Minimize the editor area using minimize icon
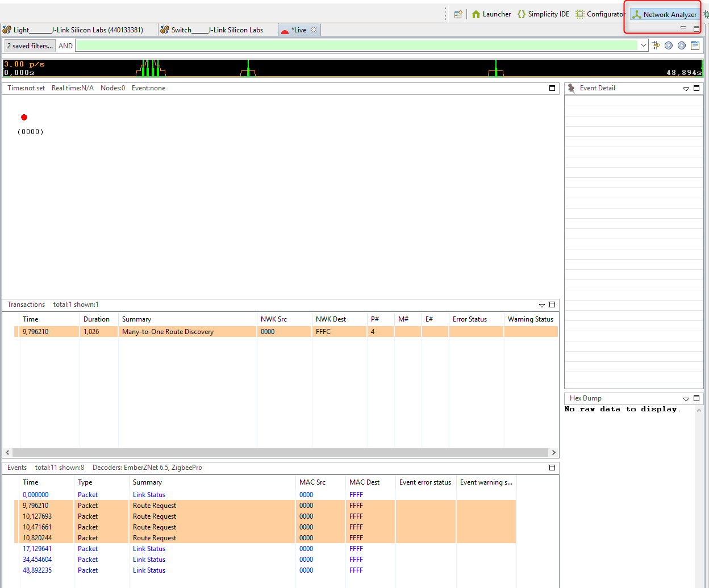709x588 pixels. [x=683, y=28]
